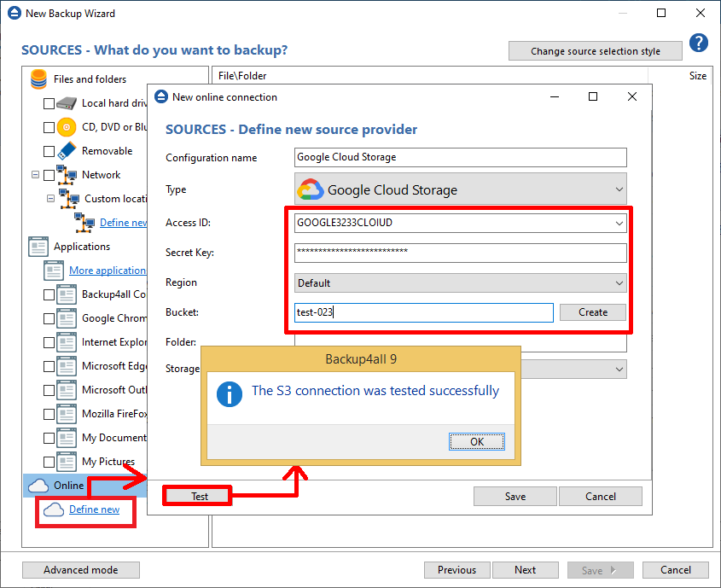Click the Local hard drive icon
721x588 pixels.
[67, 103]
